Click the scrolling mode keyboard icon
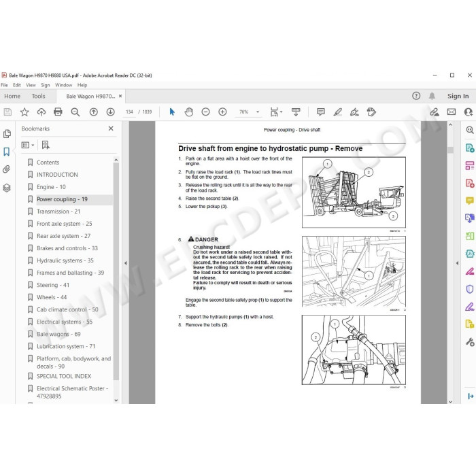 click(x=296, y=112)
